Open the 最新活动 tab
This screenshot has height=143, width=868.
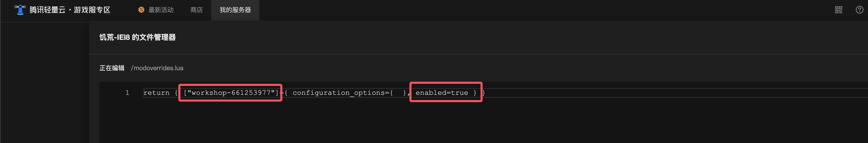tap(161, 10)
